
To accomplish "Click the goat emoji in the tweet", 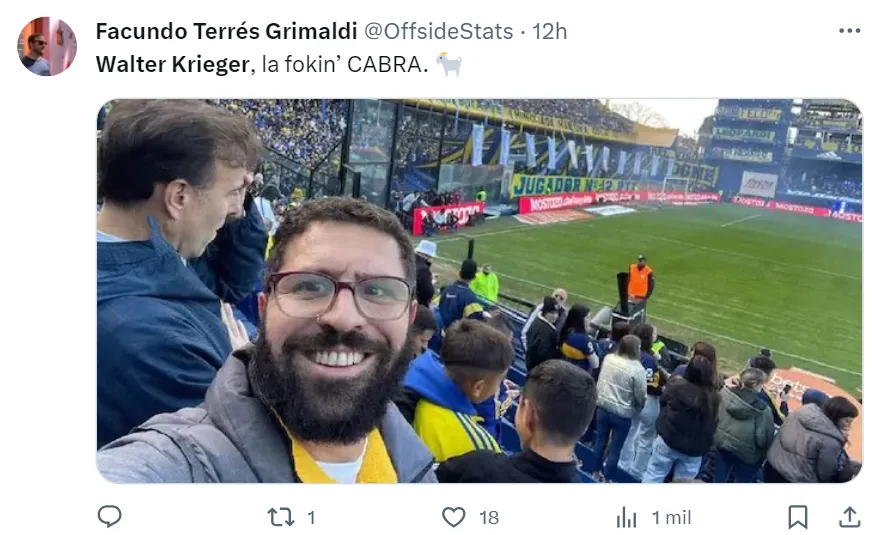I will coord(449,65).
